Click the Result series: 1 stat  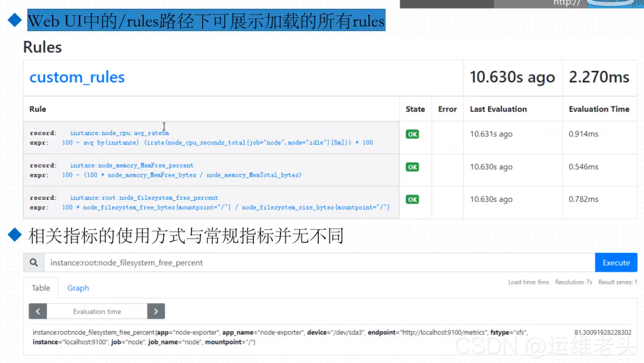[x=618, y=282]
